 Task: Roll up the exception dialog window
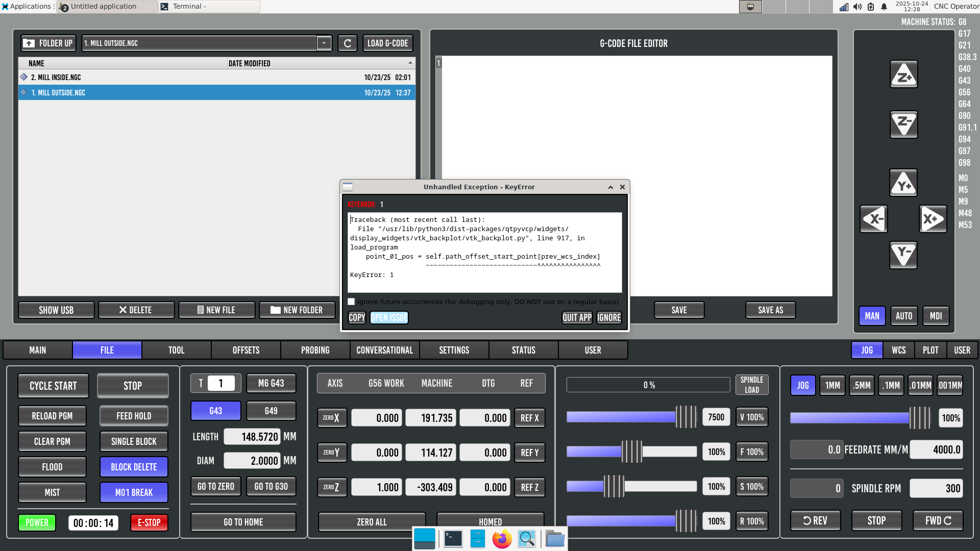click(610, 187)
